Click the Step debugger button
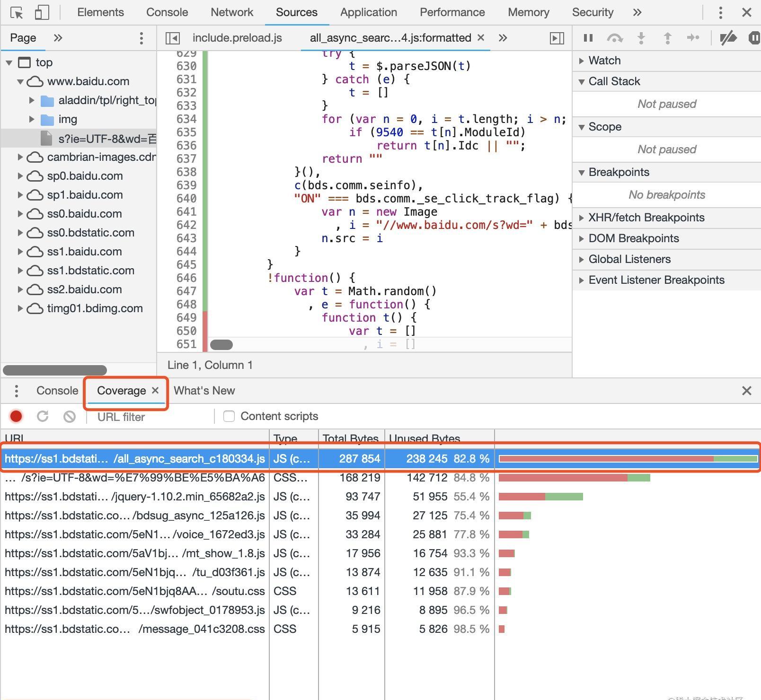This screenshot has width=761, height=700. click(693, 38)
